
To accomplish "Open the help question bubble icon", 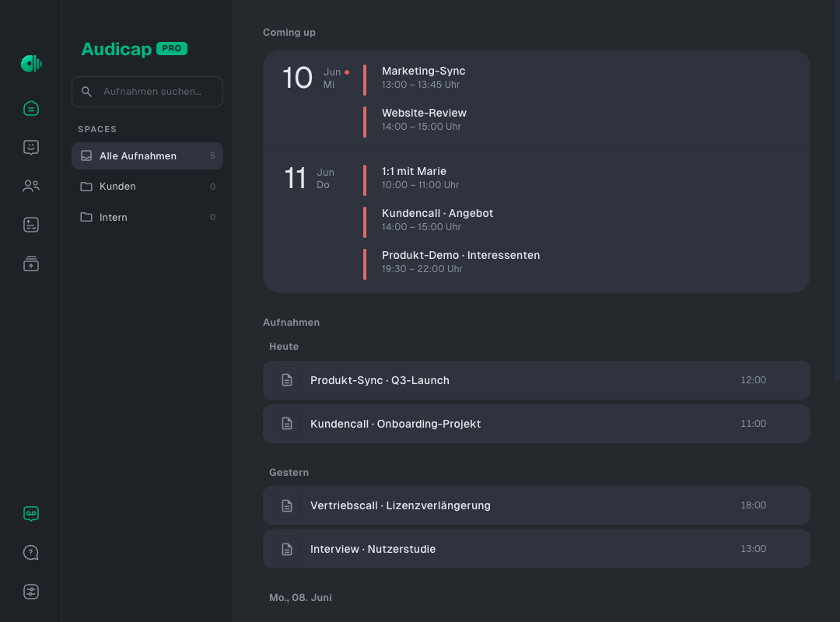I will [x=31, y=552].
